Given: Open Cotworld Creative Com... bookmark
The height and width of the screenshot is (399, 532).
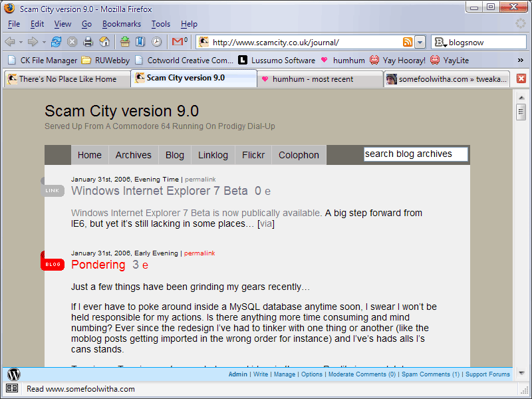Looking at the screenshot, I should tap(184, 61).
